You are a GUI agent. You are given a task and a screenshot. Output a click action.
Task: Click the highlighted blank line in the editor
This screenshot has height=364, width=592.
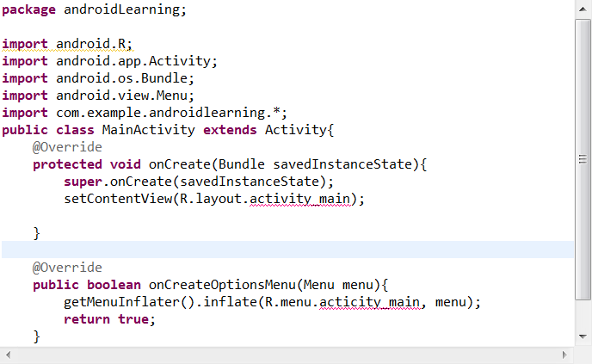click(x=287, y=250)
